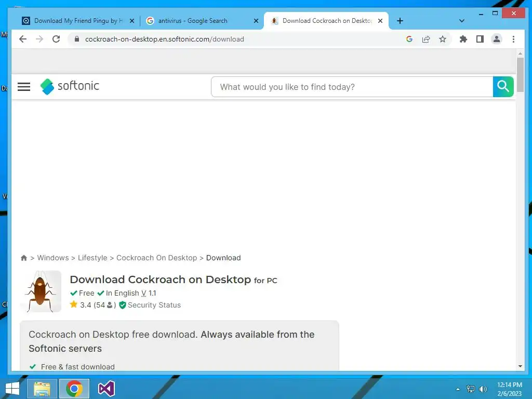Screen dimensions: 532x399
Task: Click the green Security Status shield
Action: click(x=123, y=305)
